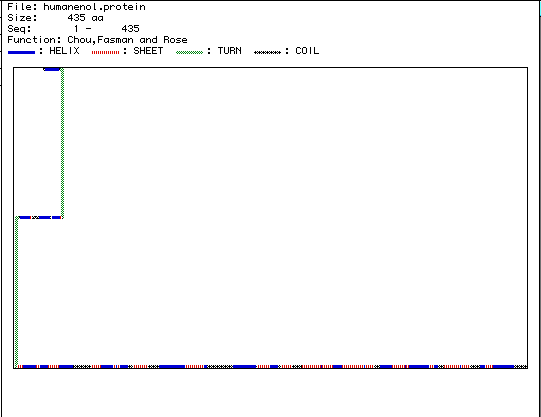The width and height of the screenshot is (541, 417).
Task: Select the SHEET legend label
Action: coord(148,51)
